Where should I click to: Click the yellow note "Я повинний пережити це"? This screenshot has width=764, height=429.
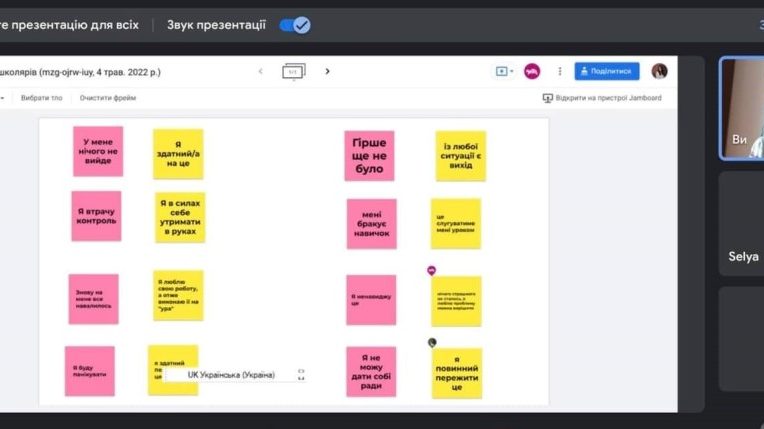[x=457, y=373]
